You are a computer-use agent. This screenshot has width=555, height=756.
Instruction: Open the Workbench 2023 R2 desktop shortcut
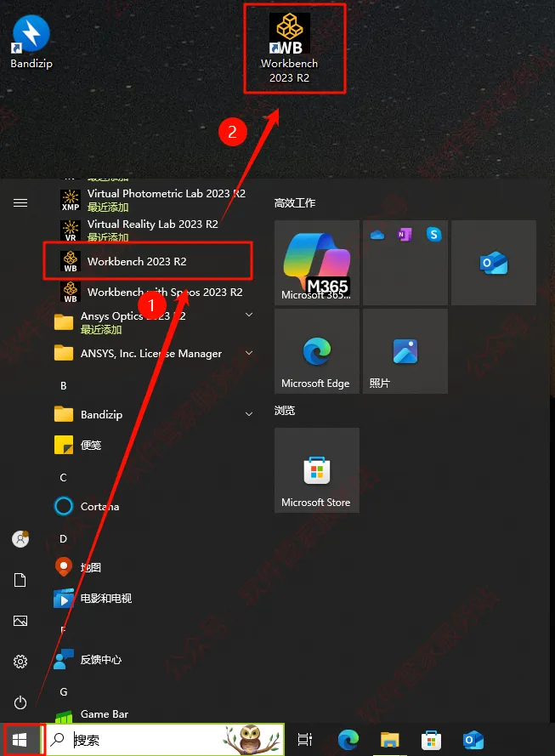point(290,48)
